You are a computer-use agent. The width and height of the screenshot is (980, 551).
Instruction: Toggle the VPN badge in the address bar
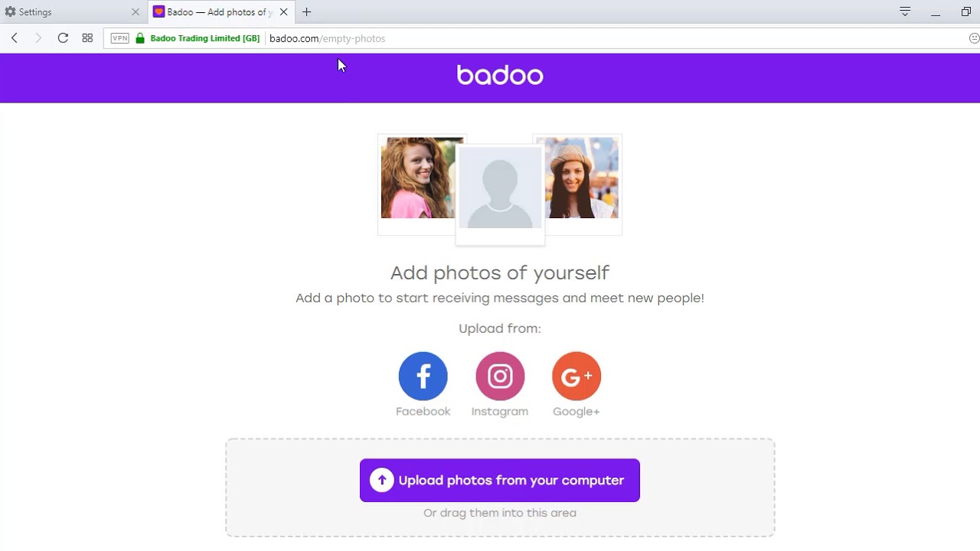tap(120, 38)
